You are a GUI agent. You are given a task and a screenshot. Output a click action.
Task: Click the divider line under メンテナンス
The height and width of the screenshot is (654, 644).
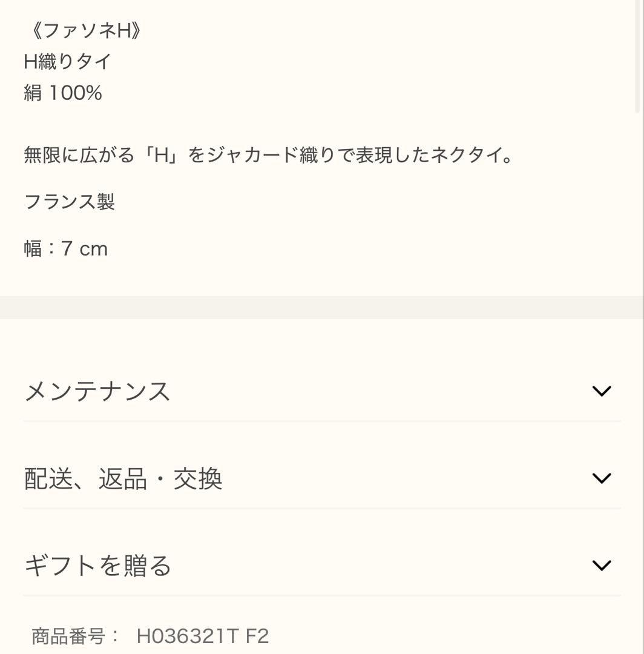point(322,421)
